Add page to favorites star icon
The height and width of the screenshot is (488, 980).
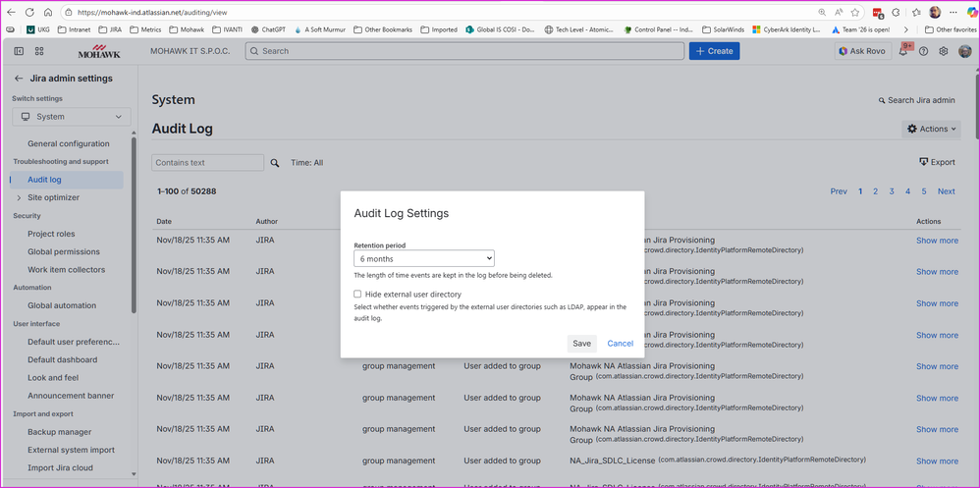[x=855, y=12]
